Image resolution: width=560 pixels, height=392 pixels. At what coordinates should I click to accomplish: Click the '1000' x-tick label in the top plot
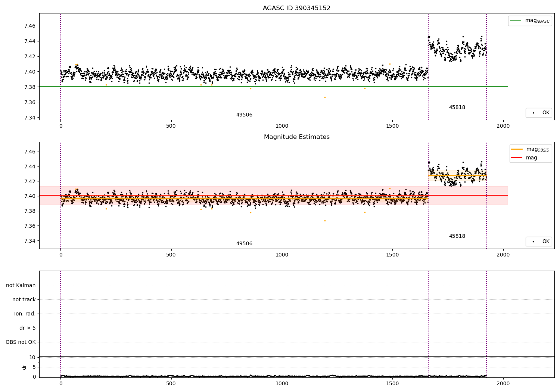point(282,126)
